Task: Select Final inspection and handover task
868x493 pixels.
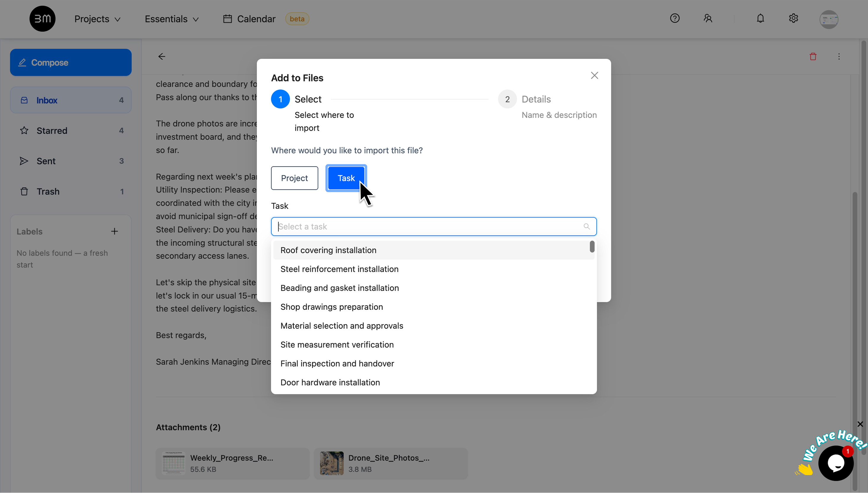Action: pos(434,363)
